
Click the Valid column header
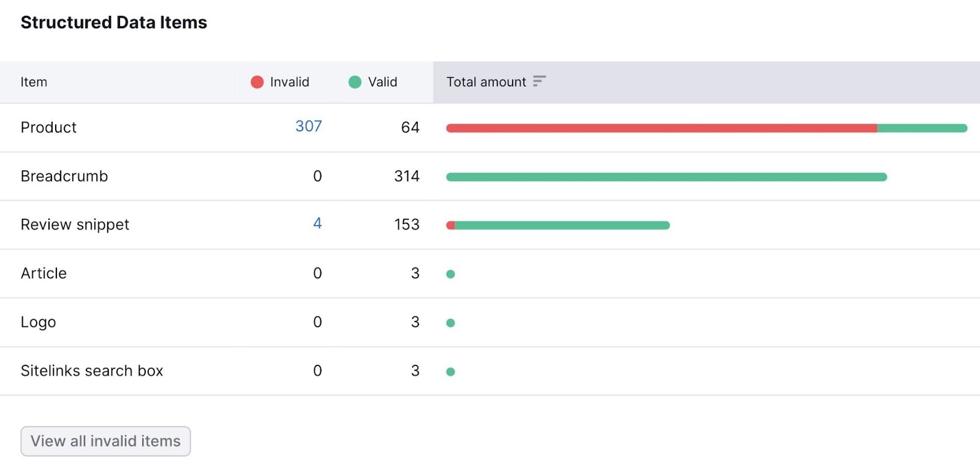click(382, 82)
